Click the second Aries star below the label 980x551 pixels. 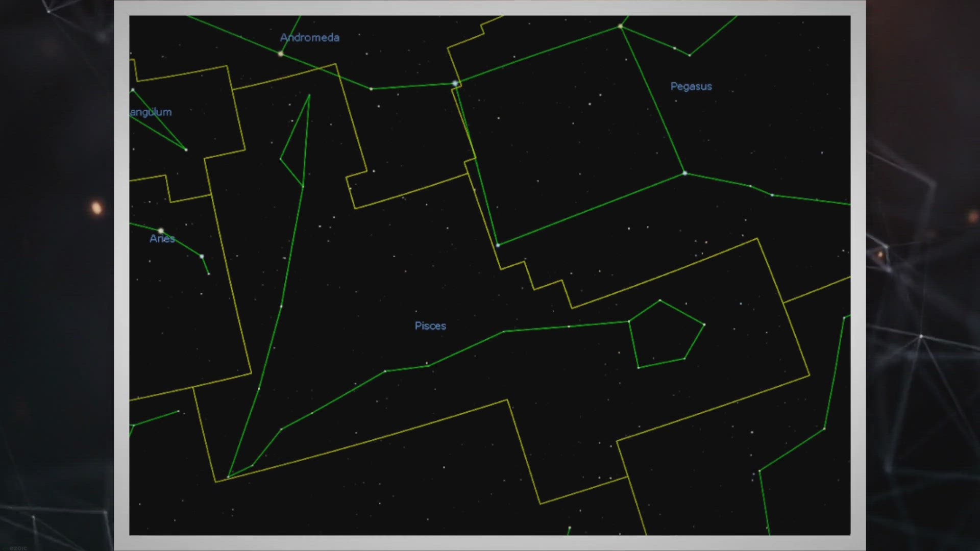[202, 256]
